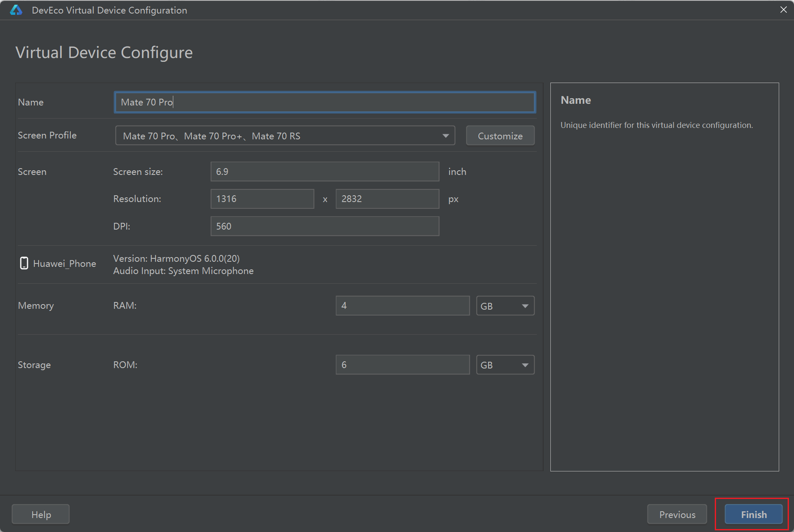Click the Screen size: label
The image size is (794, 532).
138,172
